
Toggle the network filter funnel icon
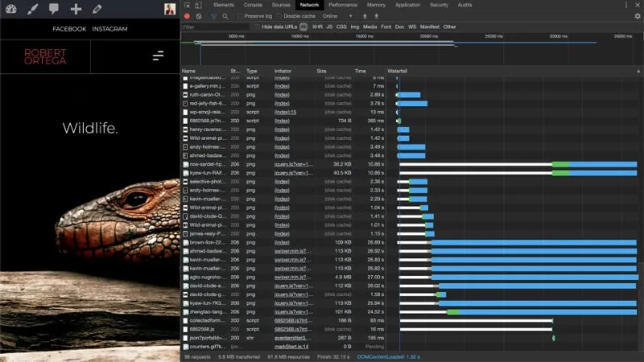point(213,15)
